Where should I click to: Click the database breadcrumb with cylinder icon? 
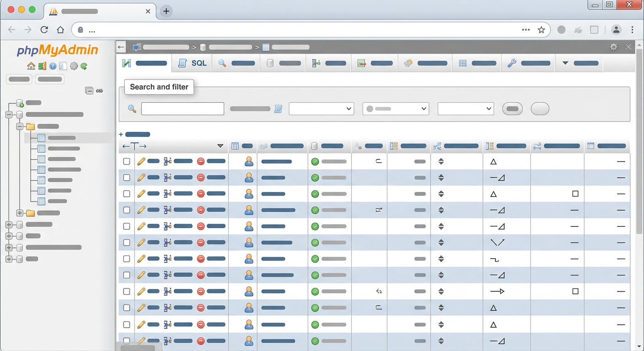click(226, 47)
